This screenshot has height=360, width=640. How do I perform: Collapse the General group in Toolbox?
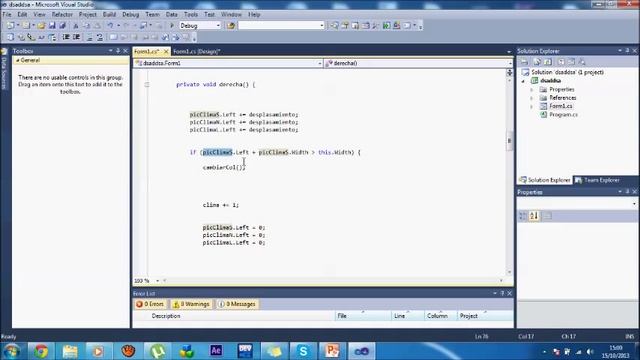point(17,60)
